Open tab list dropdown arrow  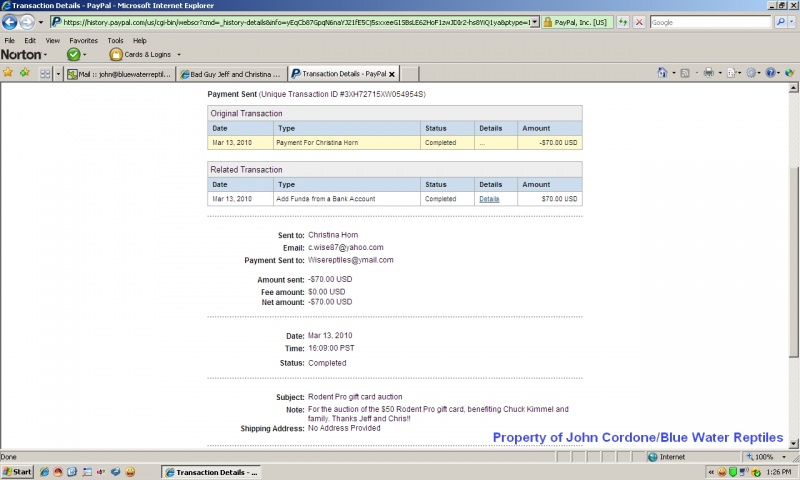tap(58, 74)
